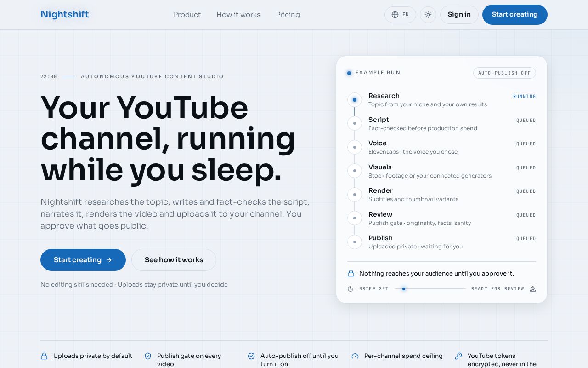The width and height of the screenshot is (588, 368).
Task: Click 'Stock footage or your connected generators' text
Action: click(x=430, y=176)
